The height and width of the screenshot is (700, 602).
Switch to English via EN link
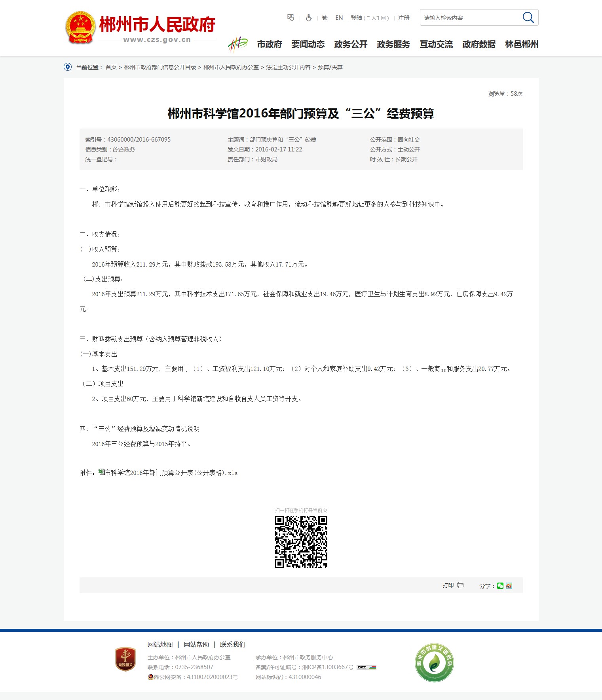click(339, 18)
